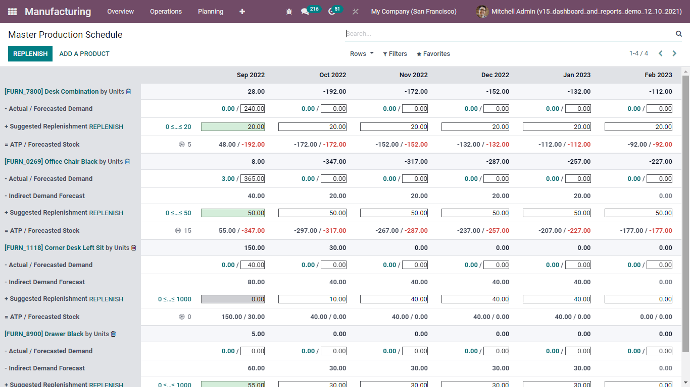Screen dimensions: 690x387
Task: Click the green Sep 2022 Desk Combination replenishment cell
Action: 233,127
